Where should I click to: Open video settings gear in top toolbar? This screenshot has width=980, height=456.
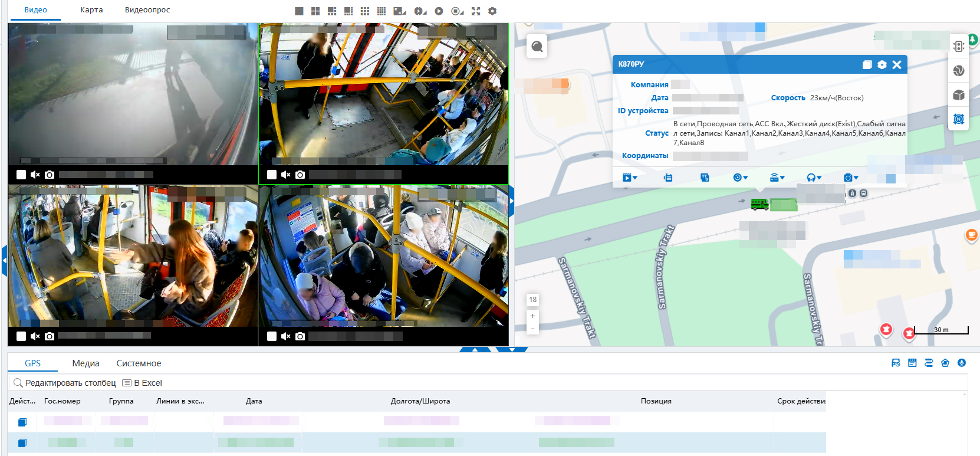(492, 11)
